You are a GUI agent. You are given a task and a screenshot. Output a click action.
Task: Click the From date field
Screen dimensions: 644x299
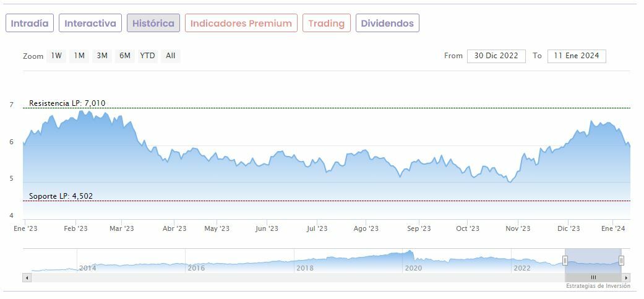coord(496,56)
